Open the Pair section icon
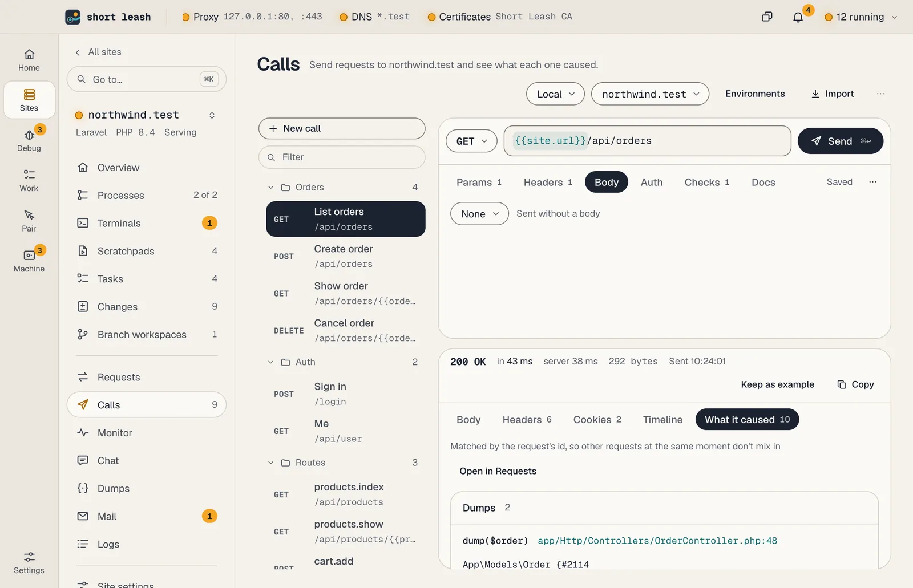This screenshot has height=588, width=913. pos(29,221)
